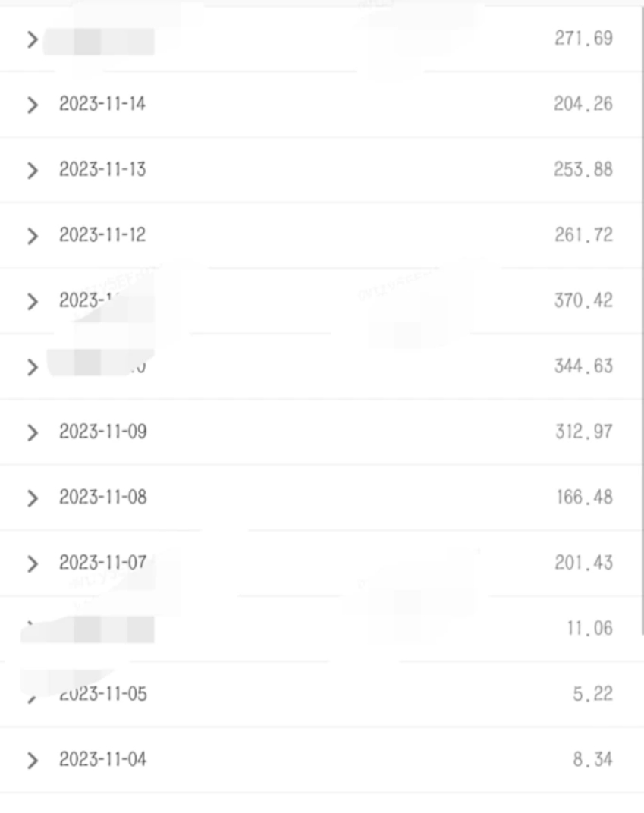Click the chevron beside the 271.69 row
This screenshot has width=644, height=813.
pyautogui.click(x=32, y=39)
